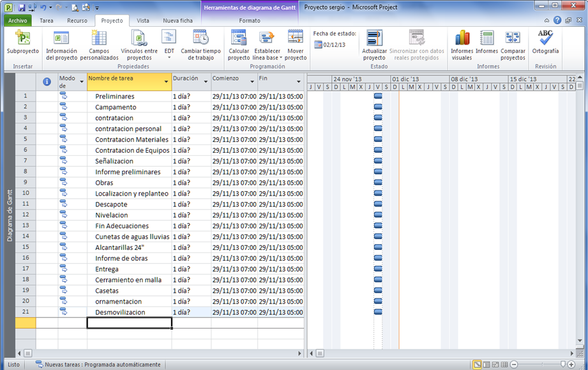The width and height of the screenshot is (588, 370).
Task: Switch to the Vista tab
Action: 142,20
